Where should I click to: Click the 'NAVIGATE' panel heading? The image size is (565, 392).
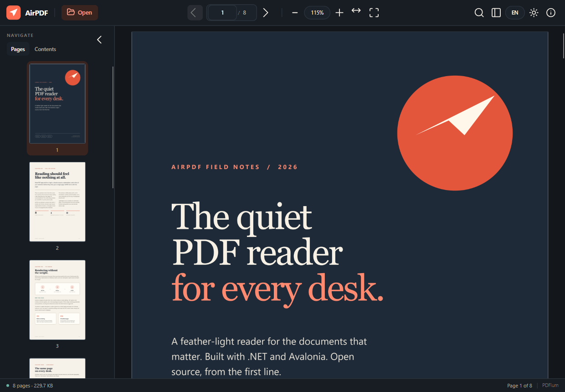20,35
